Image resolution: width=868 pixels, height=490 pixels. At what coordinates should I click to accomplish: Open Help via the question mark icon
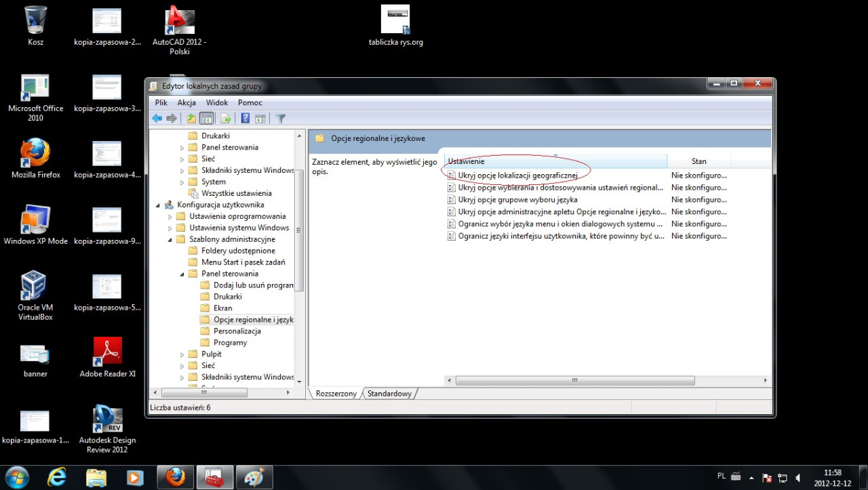[x=245, y=119]
